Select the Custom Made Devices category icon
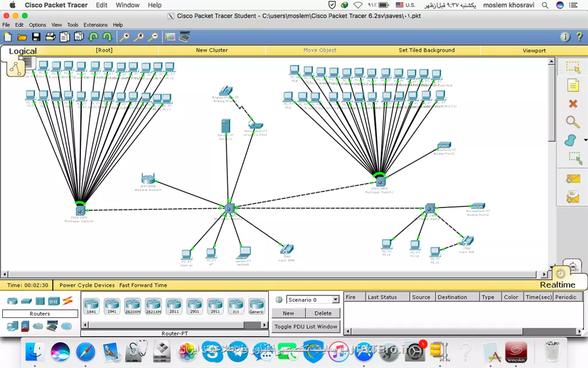Screen dimensions: 588x368 click(52, 325)
